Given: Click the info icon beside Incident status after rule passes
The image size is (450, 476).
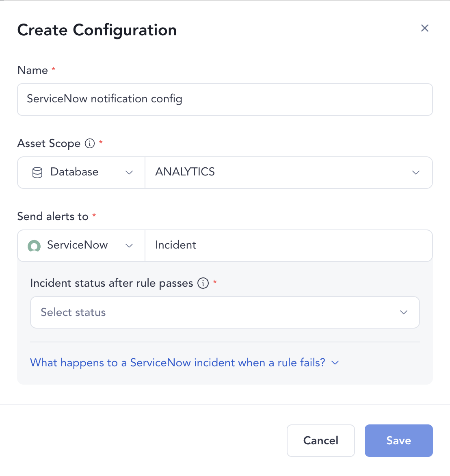Looking at the screenshot, I should [202, 283].
